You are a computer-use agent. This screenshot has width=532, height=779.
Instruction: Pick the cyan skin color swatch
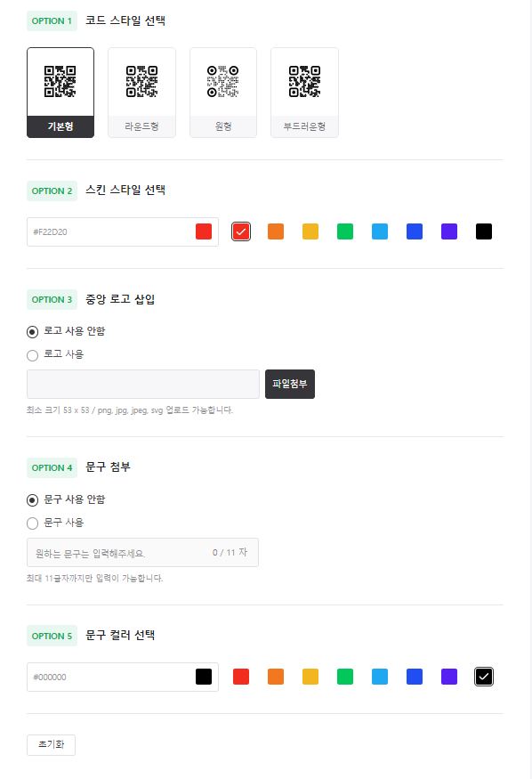[x=380, y=231]
